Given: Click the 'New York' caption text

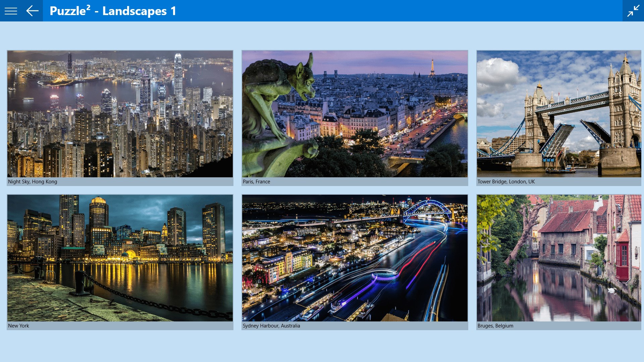Looking at the screenshot, I should pos(18,326).
